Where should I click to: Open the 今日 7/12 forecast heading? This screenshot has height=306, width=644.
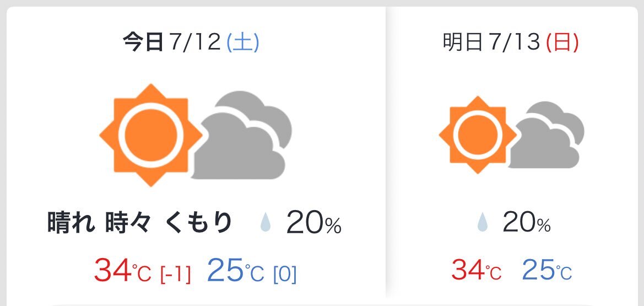pyautogui.click(x=191, y=42)
